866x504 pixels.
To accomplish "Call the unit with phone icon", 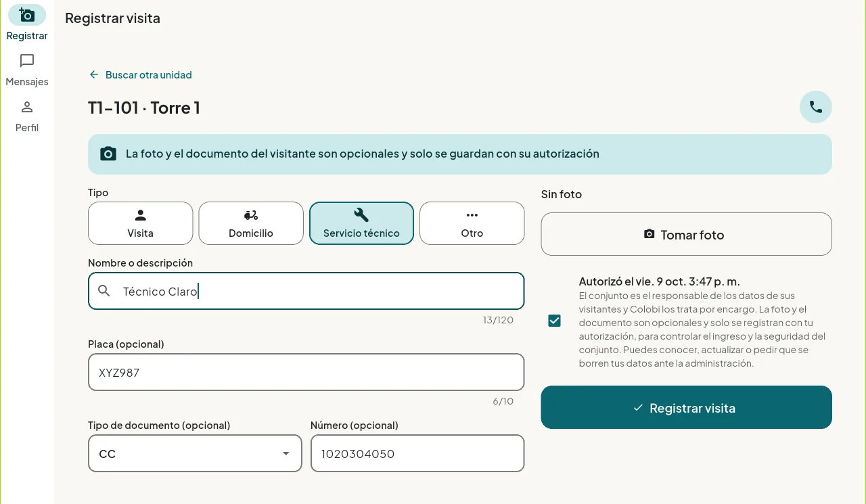I will [816, 107].
